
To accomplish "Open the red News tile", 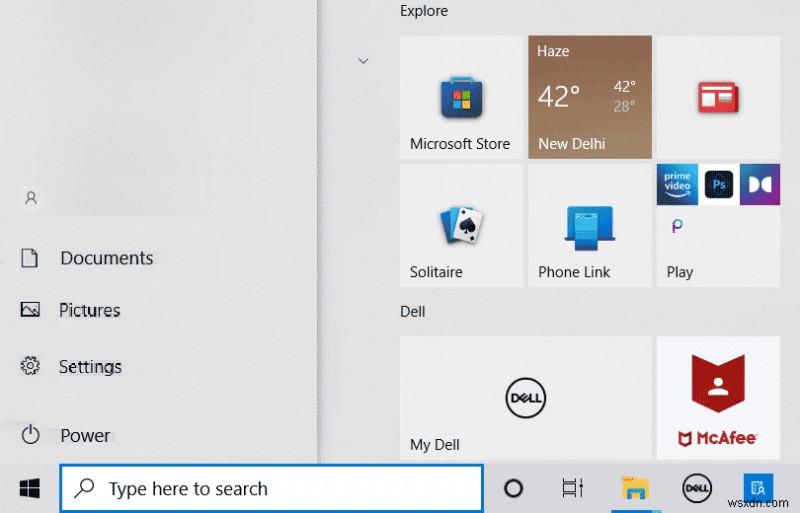I will 718,97.
